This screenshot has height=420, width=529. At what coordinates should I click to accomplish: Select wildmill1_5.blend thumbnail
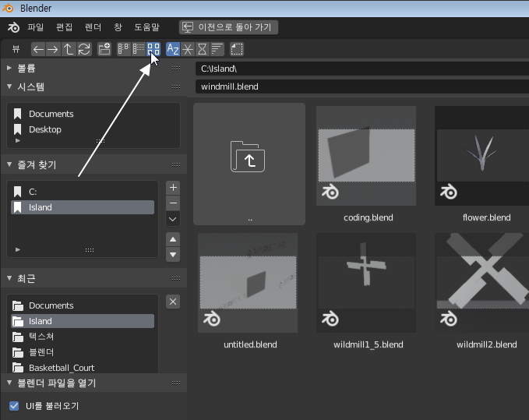click(366, 283)
